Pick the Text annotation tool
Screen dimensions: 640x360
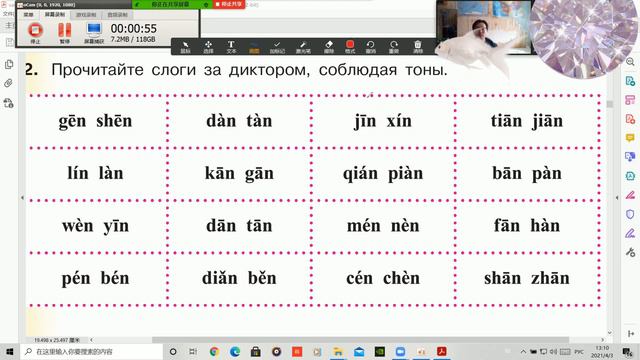click(x=231, y=47)
